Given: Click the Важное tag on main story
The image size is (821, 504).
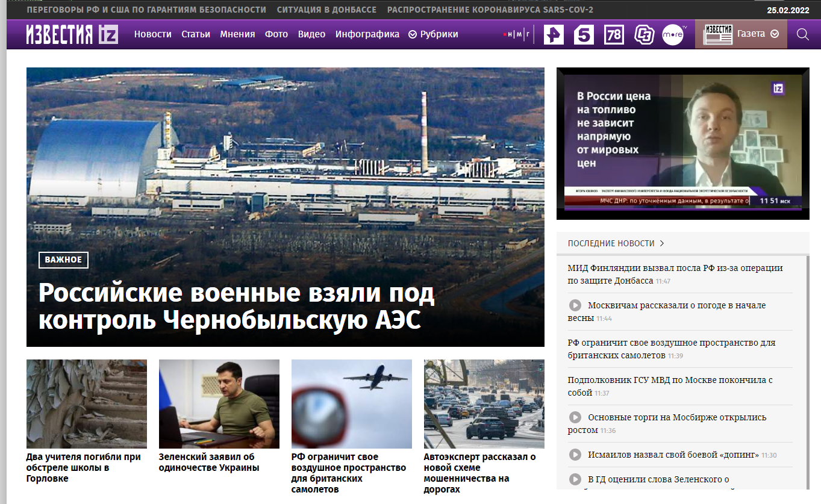Looking at the screenshot, I should tap(63, 260).
